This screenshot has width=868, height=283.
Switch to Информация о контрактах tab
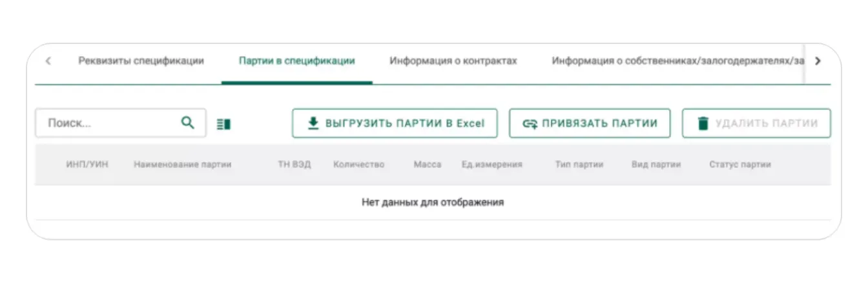tap(453, 61)
